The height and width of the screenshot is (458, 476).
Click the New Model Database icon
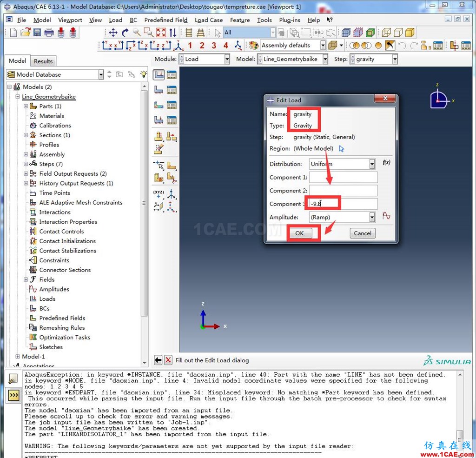tap(13, 33)
